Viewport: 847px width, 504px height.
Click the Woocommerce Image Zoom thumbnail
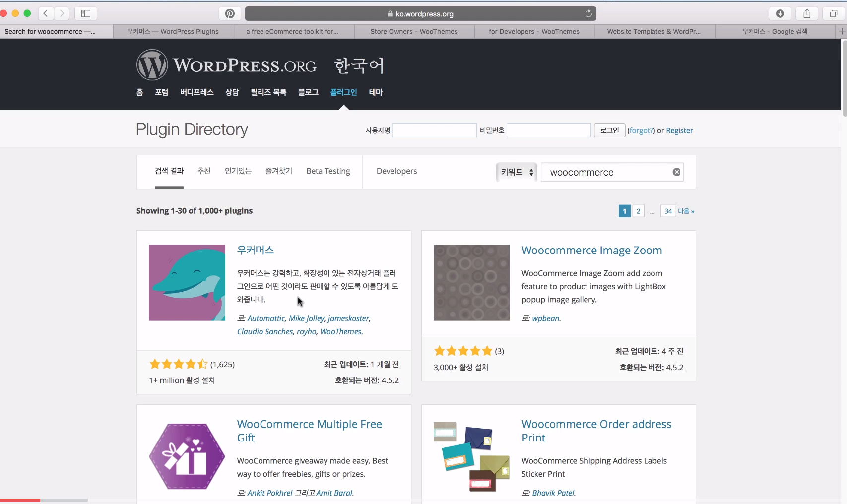[x=471, y=283]
